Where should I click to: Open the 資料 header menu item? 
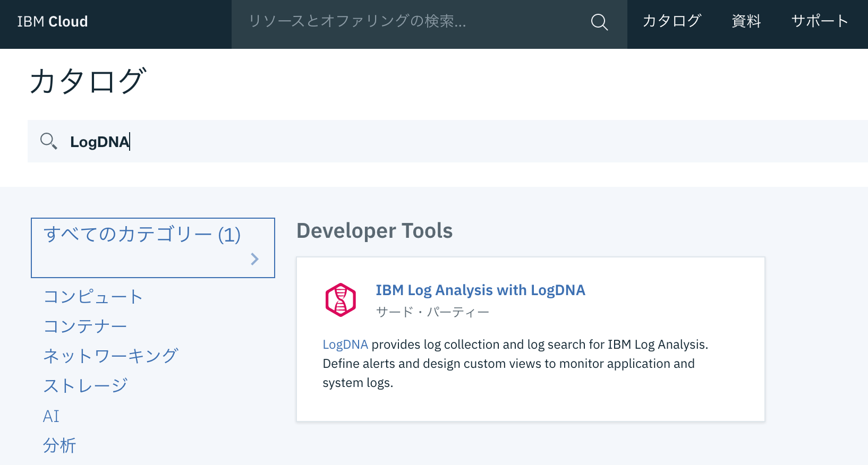click(x=746, y=21)
